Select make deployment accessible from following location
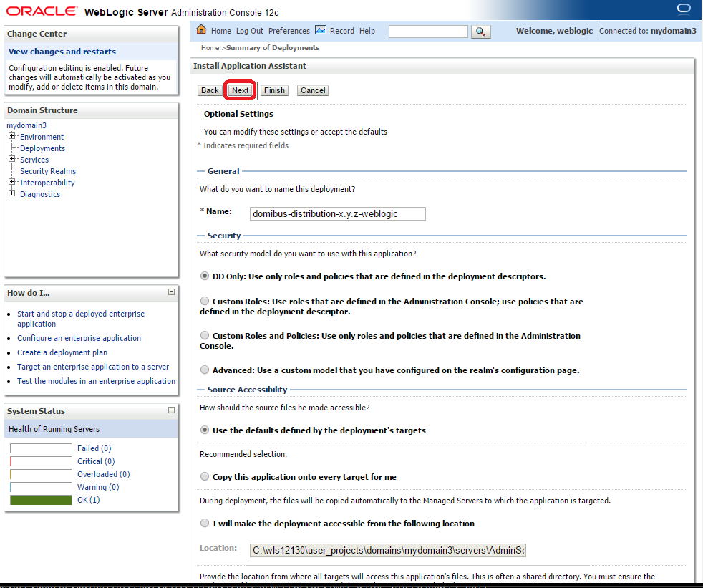The height and width of the screenshot is (588, 703). [205, 524]
